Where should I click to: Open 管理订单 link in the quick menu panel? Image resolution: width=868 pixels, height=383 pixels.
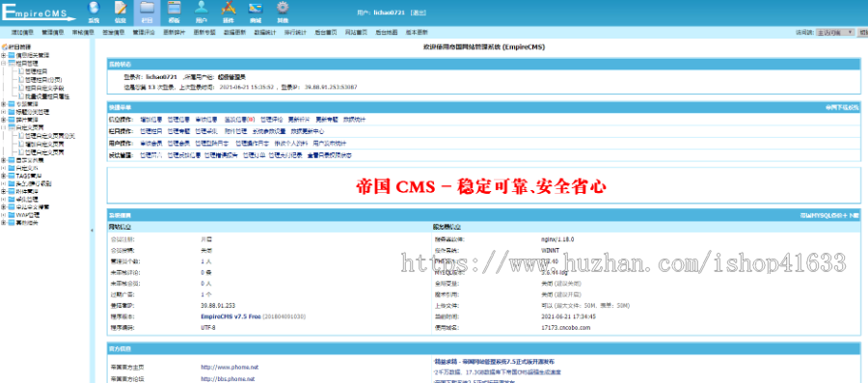pyautogui.click(x=254, y=155)
